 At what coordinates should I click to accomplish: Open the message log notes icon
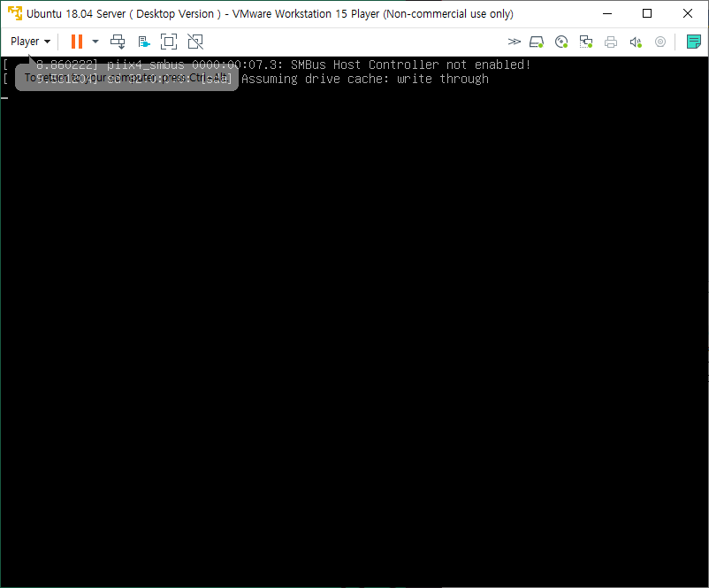coord(694,42)
